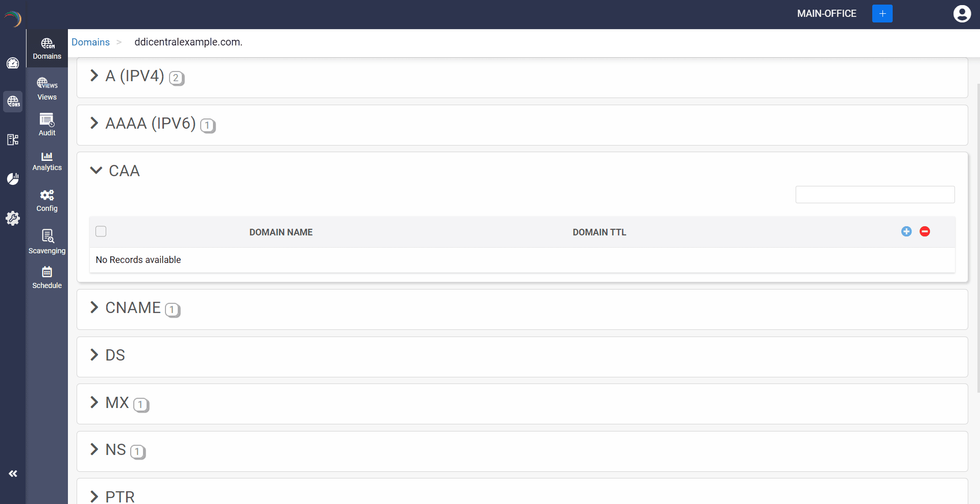The height and width of the screenshot is (504, 980).
Task: Open the Views sidebar item
Action: [47, 89]
